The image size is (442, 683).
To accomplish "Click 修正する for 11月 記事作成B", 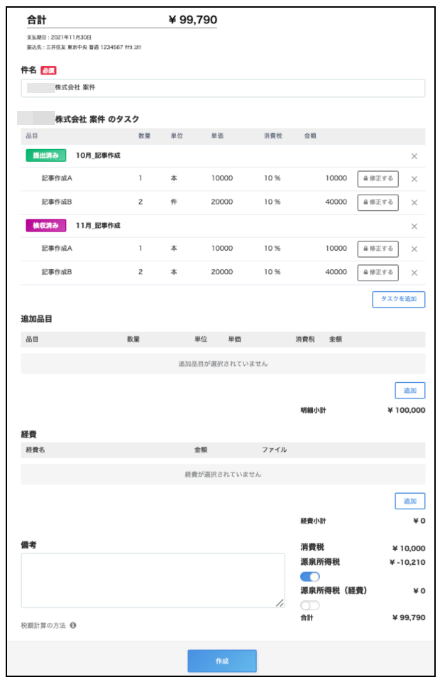I will [378, 272].
